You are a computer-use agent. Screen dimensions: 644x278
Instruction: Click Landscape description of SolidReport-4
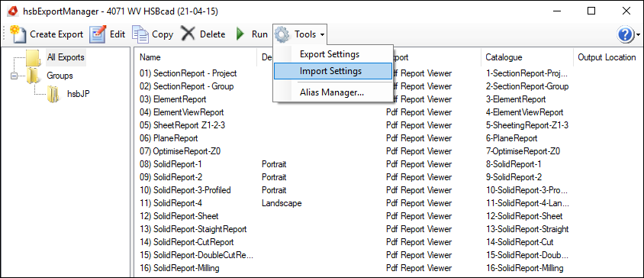(x=282, y=203)
